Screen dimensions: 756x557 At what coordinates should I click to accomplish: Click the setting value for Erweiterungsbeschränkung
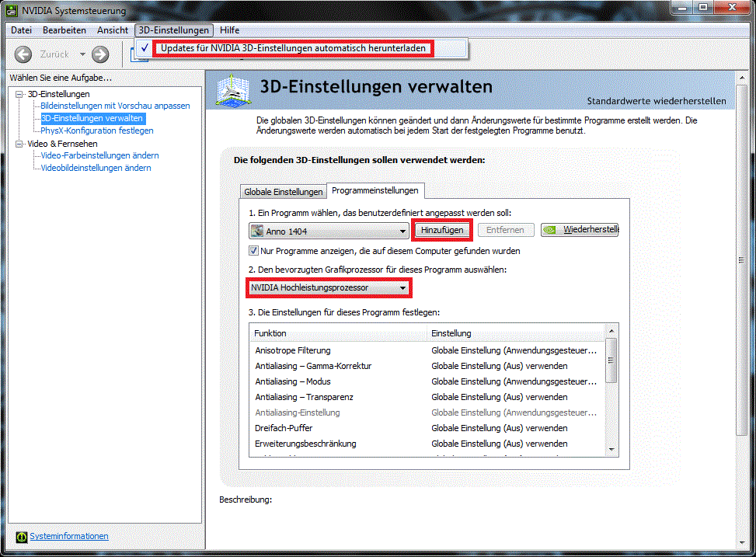pyautogui.click(x=499, y=444)
